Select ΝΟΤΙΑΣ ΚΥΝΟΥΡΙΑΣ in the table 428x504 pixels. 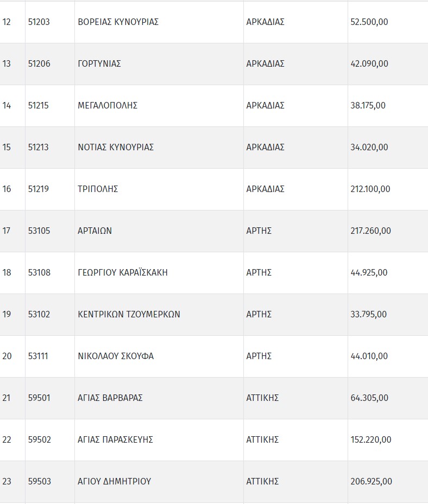(116, 148)
